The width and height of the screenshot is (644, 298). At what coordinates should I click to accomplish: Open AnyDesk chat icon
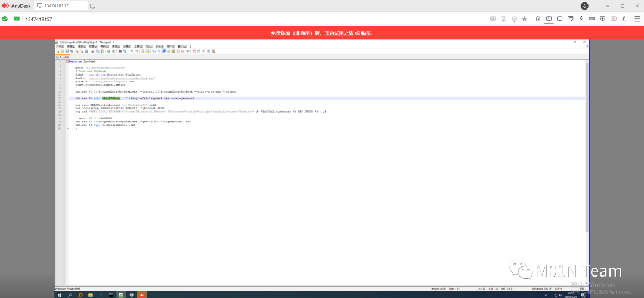pos(570,19)
